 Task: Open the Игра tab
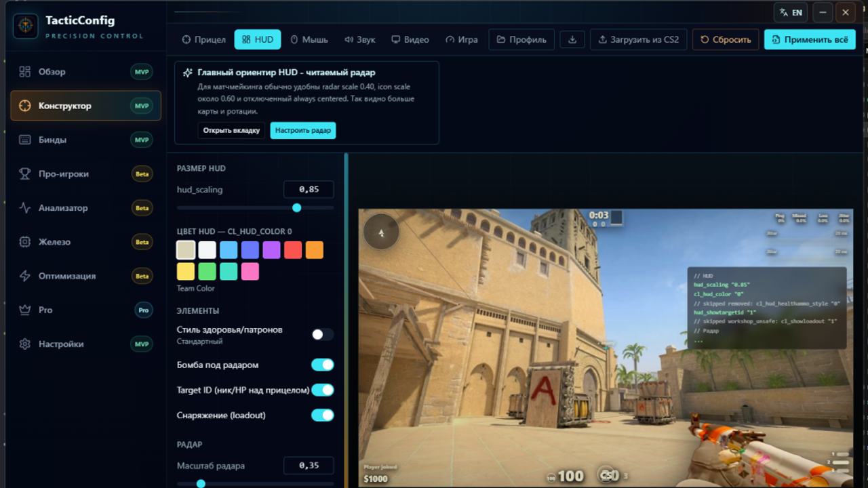(462, 39)
